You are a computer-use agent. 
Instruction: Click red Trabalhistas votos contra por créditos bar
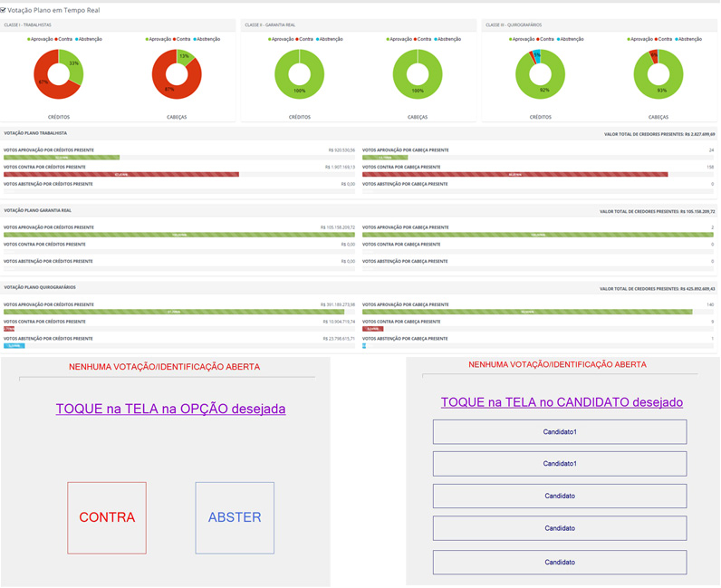point(121,174)
